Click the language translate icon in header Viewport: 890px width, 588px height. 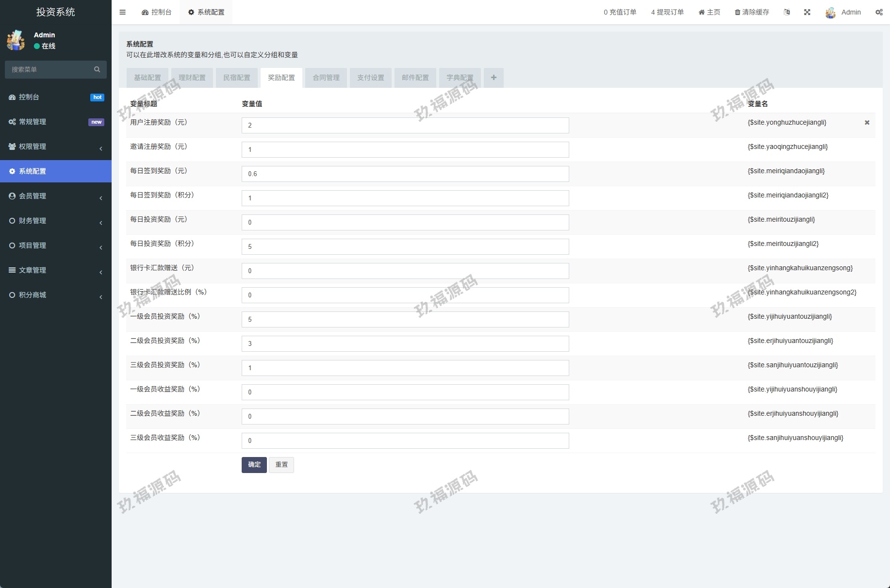click(x=787, y=12)
